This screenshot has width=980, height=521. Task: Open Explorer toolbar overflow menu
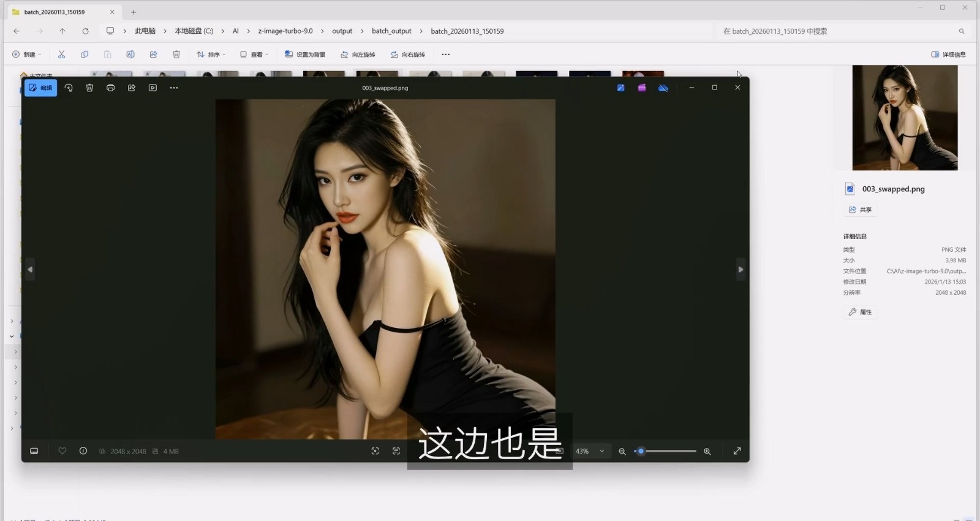[446, 55]
